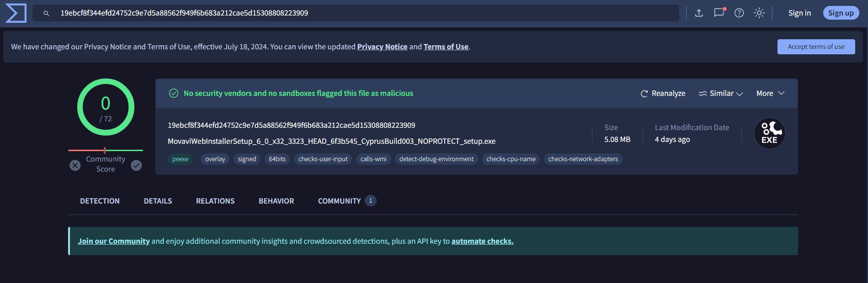Click the upload file icon

[x=699, y=13]
